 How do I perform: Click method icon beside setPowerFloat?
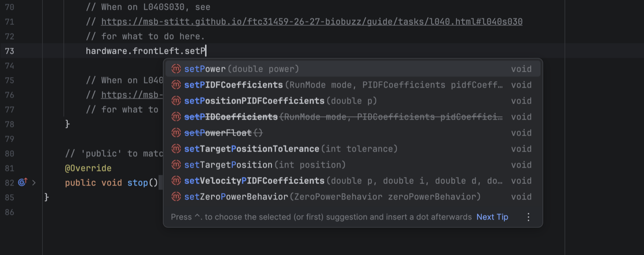[x=176, y=133]
